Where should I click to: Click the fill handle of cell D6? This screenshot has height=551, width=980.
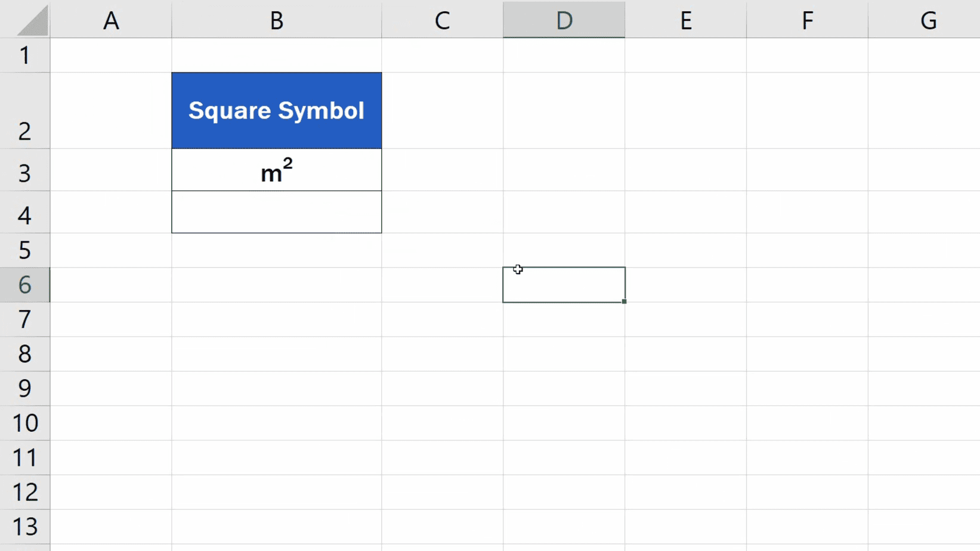coord(624,302)
